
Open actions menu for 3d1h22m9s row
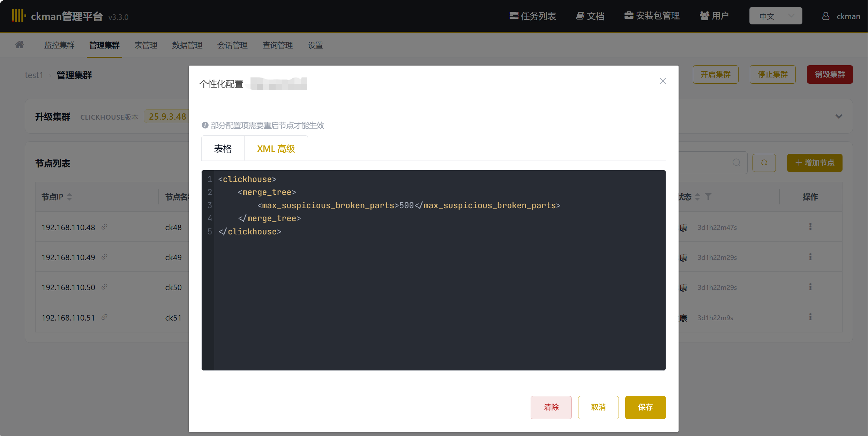coord(810,317)
